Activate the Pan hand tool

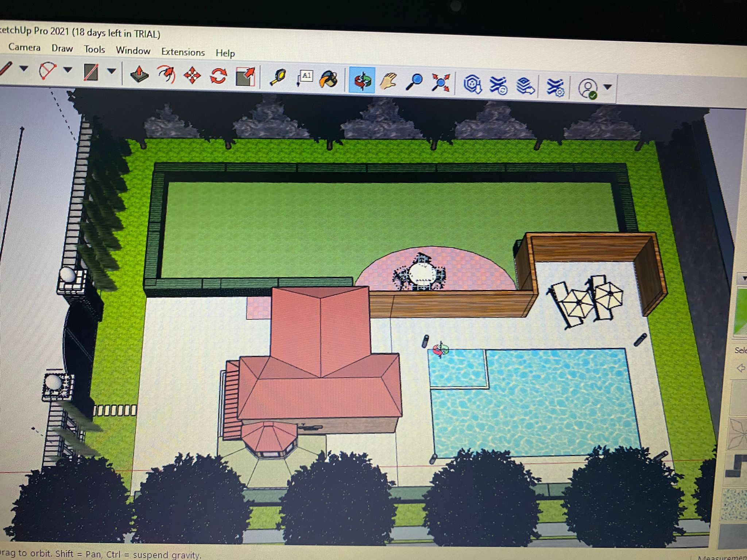388,81
